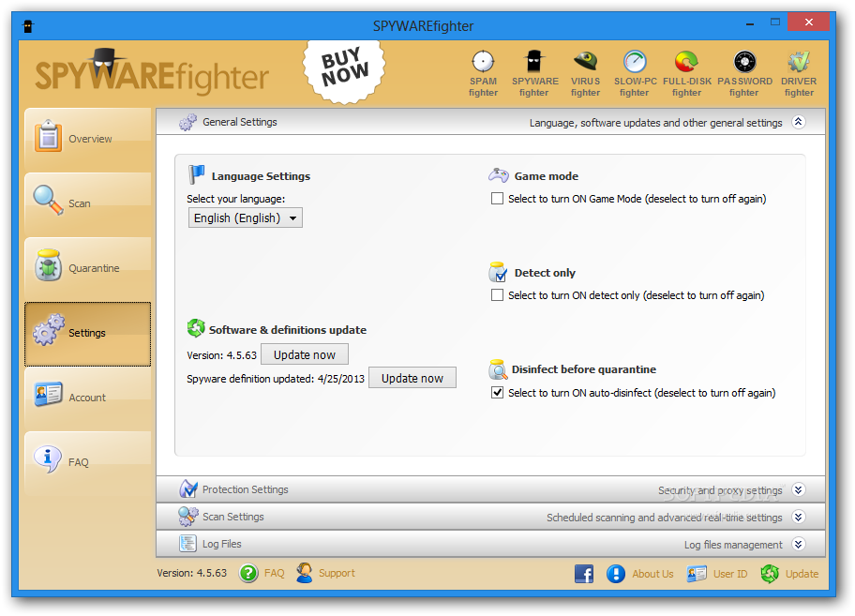Click the spy icon in title bar
The image size is (855, 616).
[28, 25]
